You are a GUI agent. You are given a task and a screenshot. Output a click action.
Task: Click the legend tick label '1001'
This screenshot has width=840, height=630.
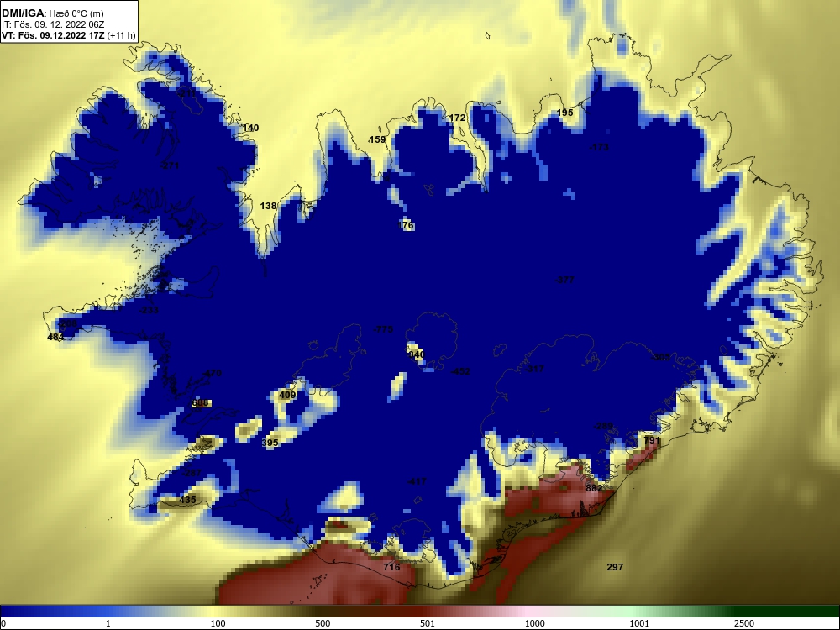tap(639, 623)
